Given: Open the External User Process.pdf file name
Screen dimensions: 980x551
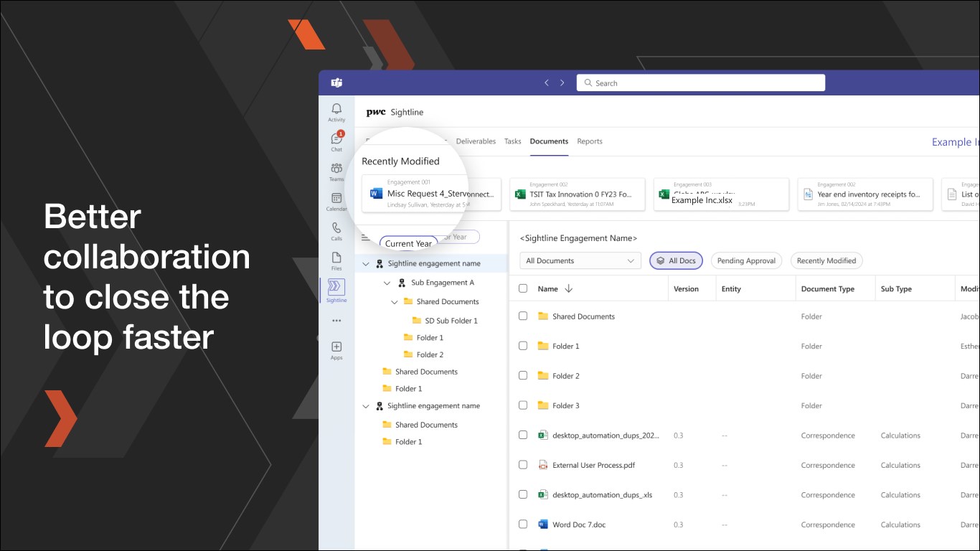Looking at the screenshot, I should (593, 465).
